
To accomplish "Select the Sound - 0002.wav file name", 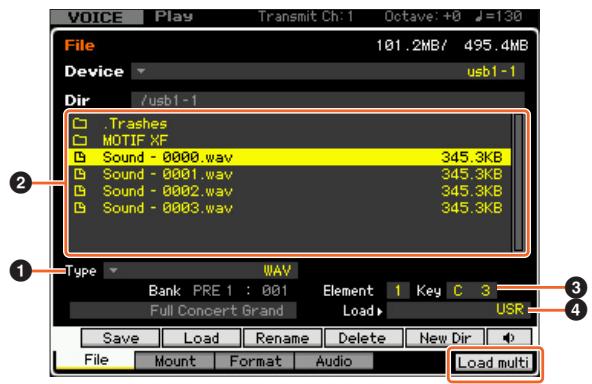I will (x=167, y=191).
